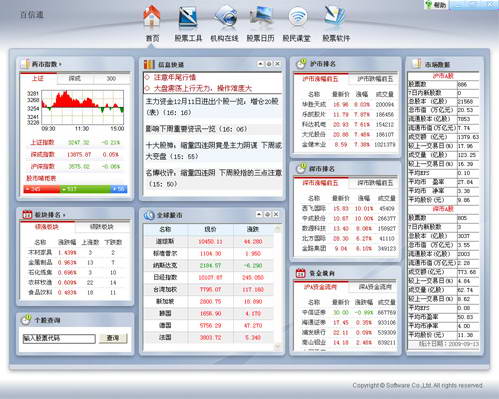Image resolution: width=499 pixels, height=399 pixels.
Task: Select the 道琼斯 row
Action: (208, 241)
